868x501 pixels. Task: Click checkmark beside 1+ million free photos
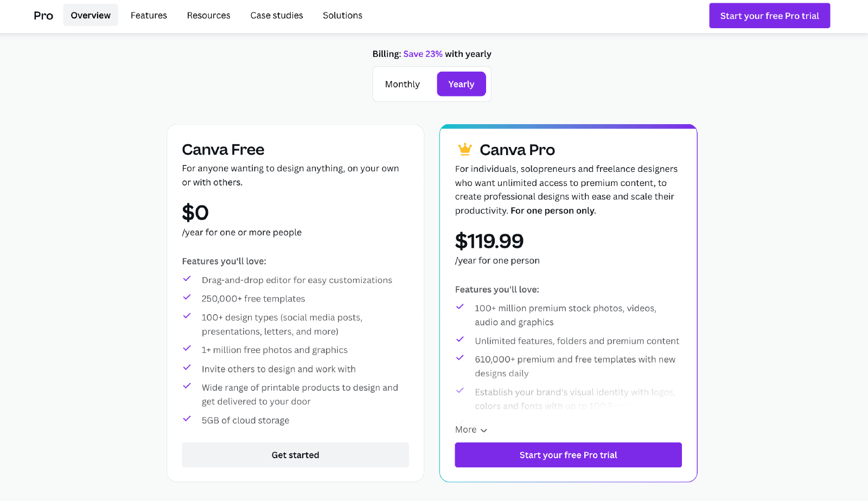tap(187, 349)
